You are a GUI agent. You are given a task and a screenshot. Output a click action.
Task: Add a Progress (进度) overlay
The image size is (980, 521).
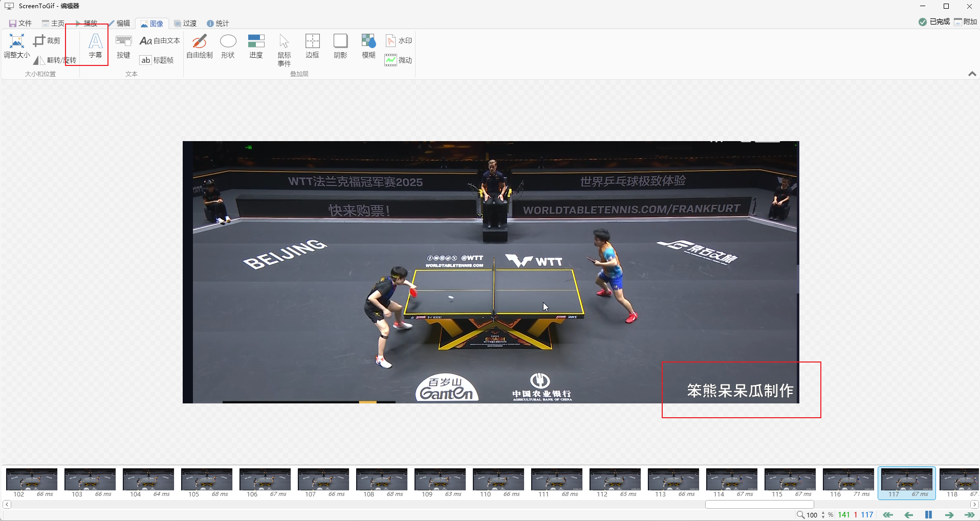point(256,46)
